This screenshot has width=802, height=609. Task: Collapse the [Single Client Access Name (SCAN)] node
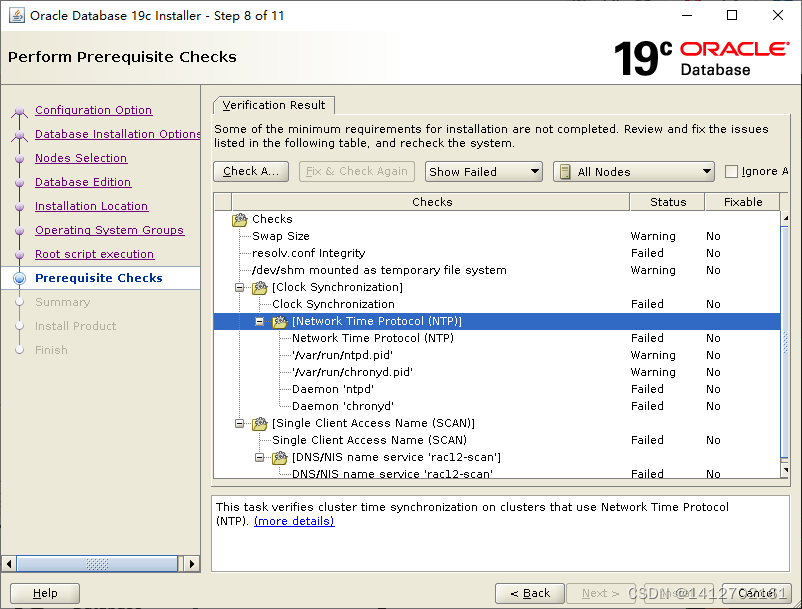click(x=239, y=423)
